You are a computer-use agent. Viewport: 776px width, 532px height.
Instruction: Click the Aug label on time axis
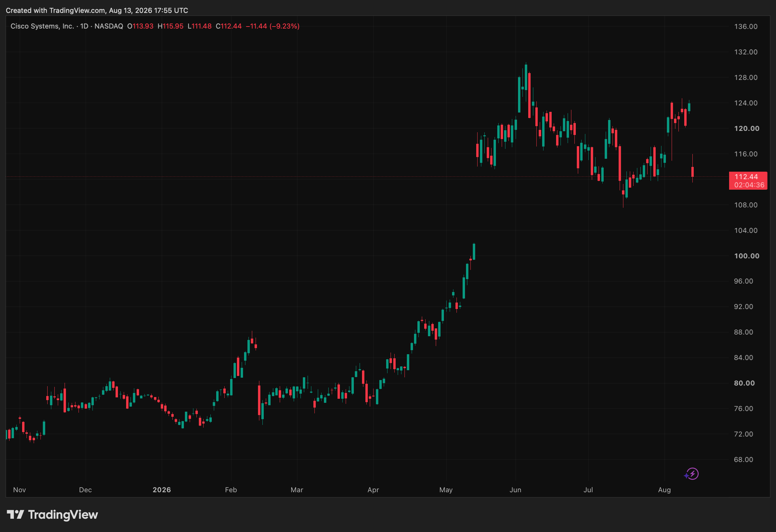point(665,490)
